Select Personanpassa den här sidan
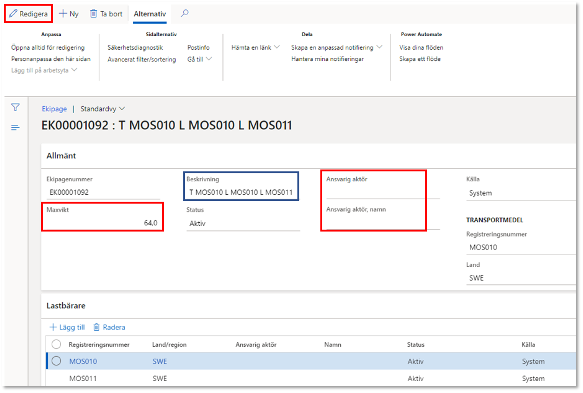 pyautogui.click(x=51, y=59)
